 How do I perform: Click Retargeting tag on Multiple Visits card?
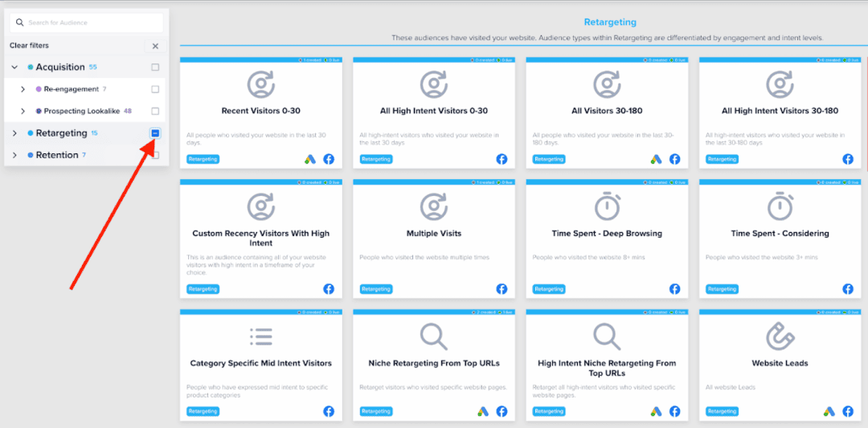click(376, 288)
